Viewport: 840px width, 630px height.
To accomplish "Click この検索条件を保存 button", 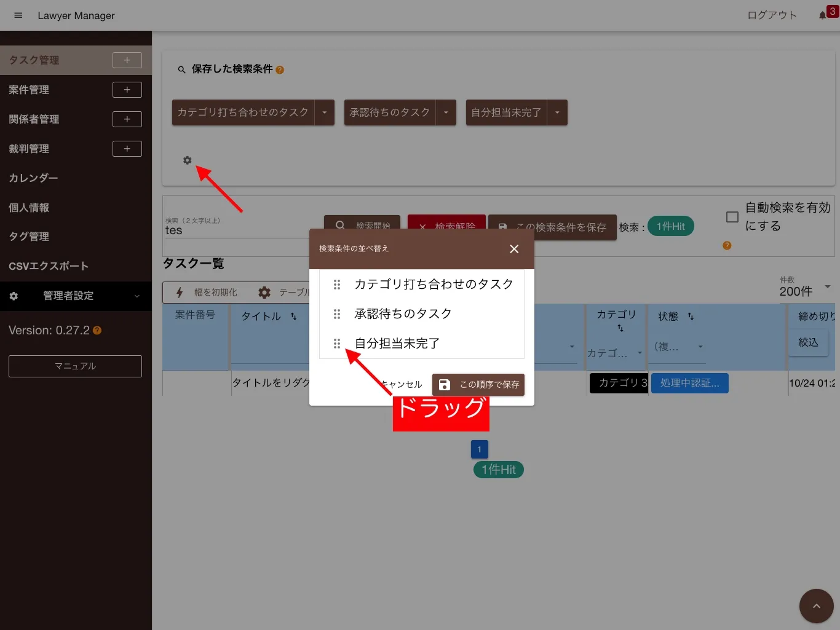I will [552, 227].
